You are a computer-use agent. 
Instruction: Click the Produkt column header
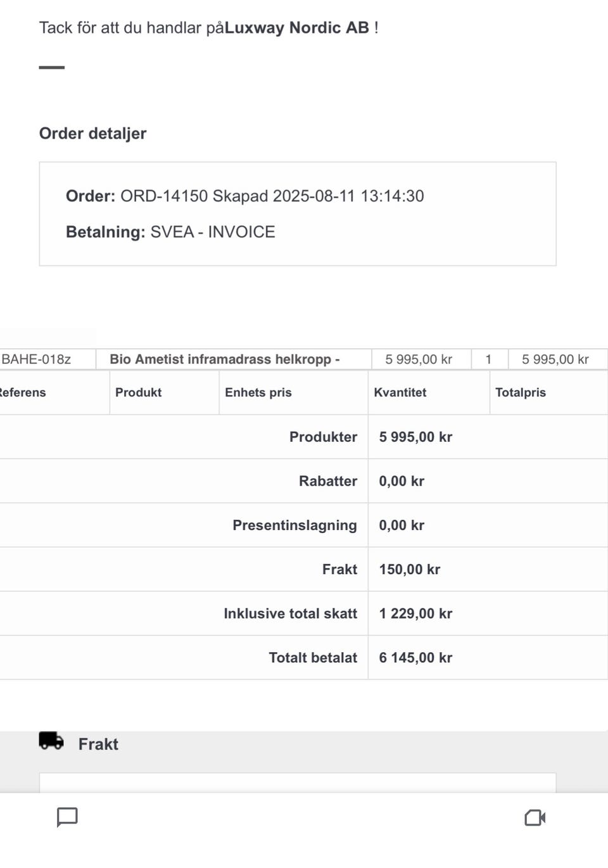click(138, 393)
